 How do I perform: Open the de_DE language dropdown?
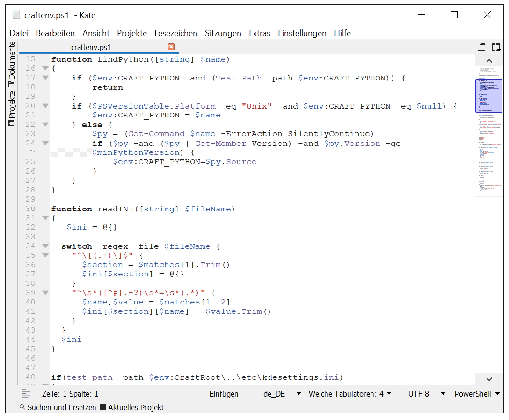pos(282,394)
